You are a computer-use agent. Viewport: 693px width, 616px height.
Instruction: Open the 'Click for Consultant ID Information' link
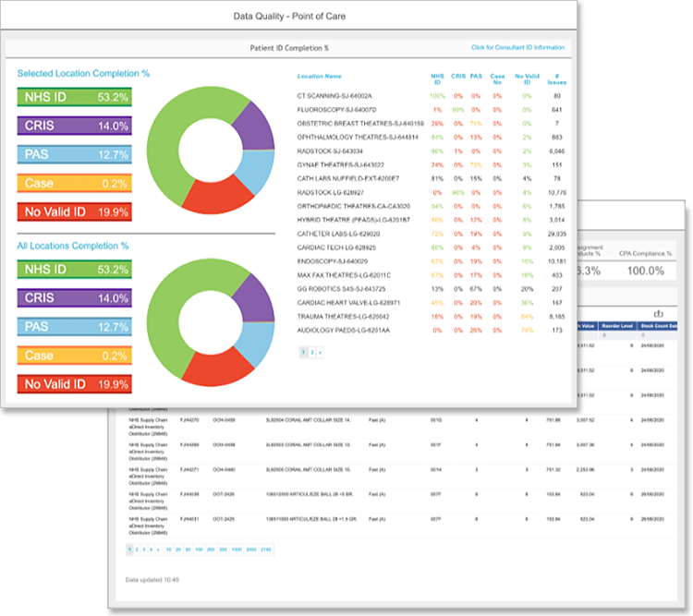click(x=517, y=47)
